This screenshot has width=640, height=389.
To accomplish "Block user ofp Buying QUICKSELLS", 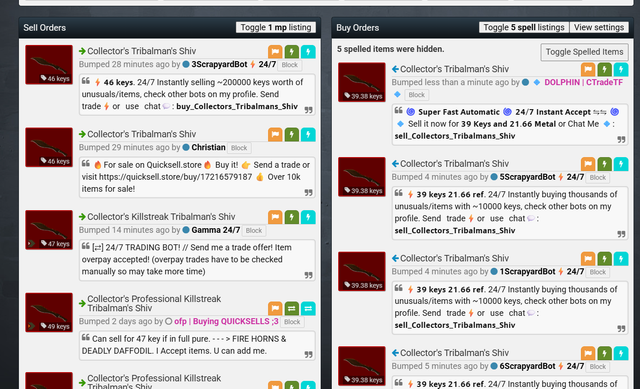I will pyautogui.click(x=292, y=322).
